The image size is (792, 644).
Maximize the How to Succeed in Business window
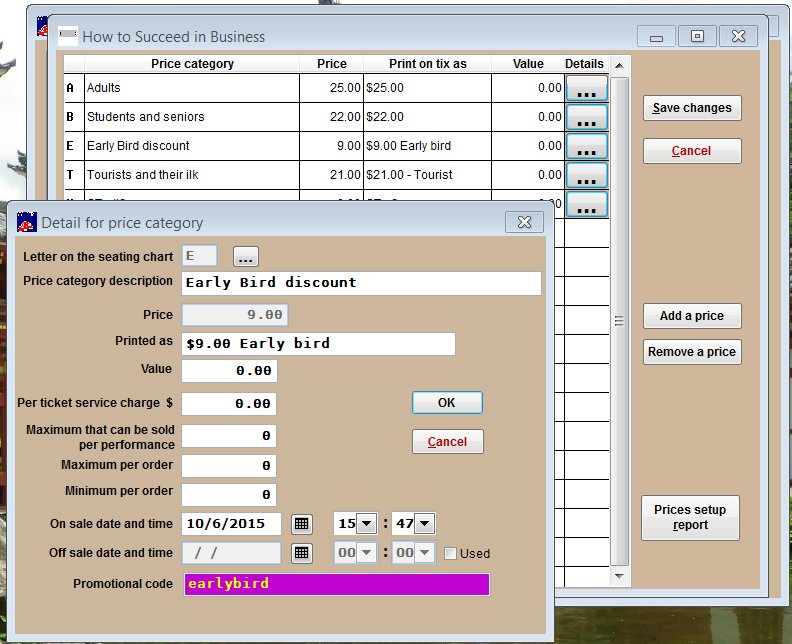click(697, 36)
